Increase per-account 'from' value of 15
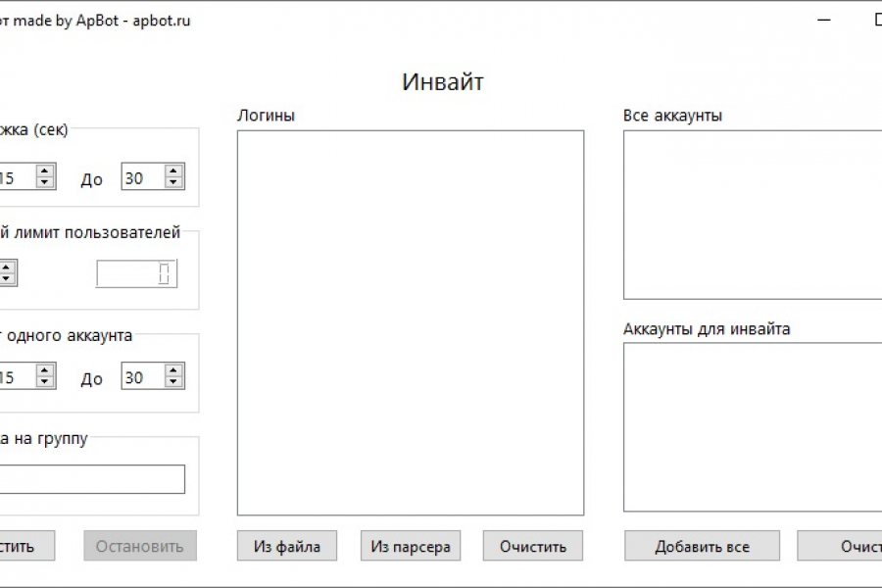 (x=45, y=370)
